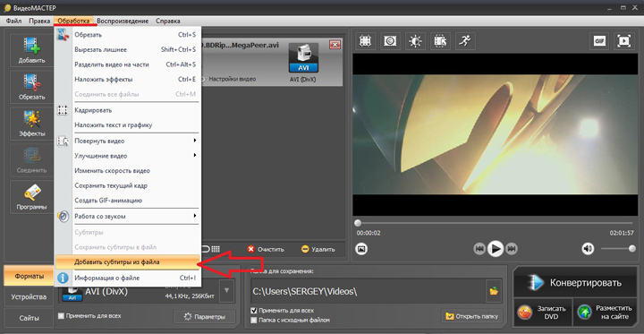
Task: Click the grid view icon in file list toolbar
Action: click(x=216, y=249)
